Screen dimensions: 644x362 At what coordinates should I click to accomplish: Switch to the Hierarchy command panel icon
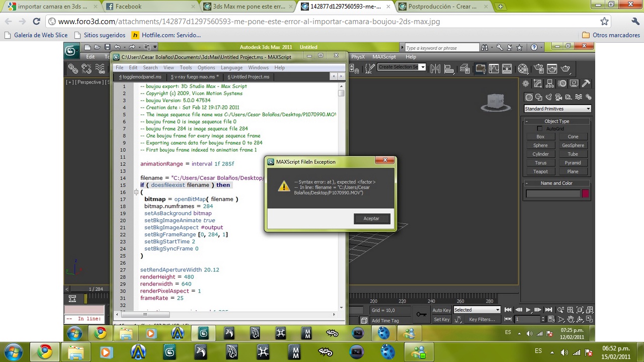(550, 83)
